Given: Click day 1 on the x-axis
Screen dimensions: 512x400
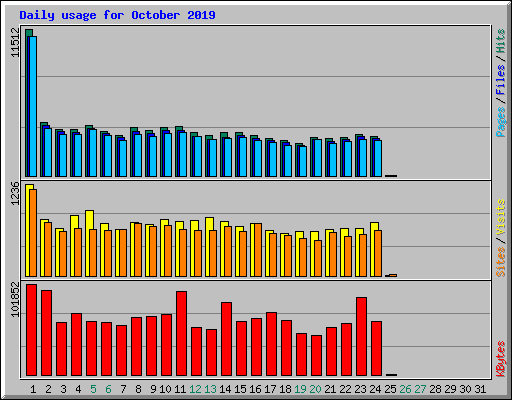Looking at the screenshot, I should point(33,389).
